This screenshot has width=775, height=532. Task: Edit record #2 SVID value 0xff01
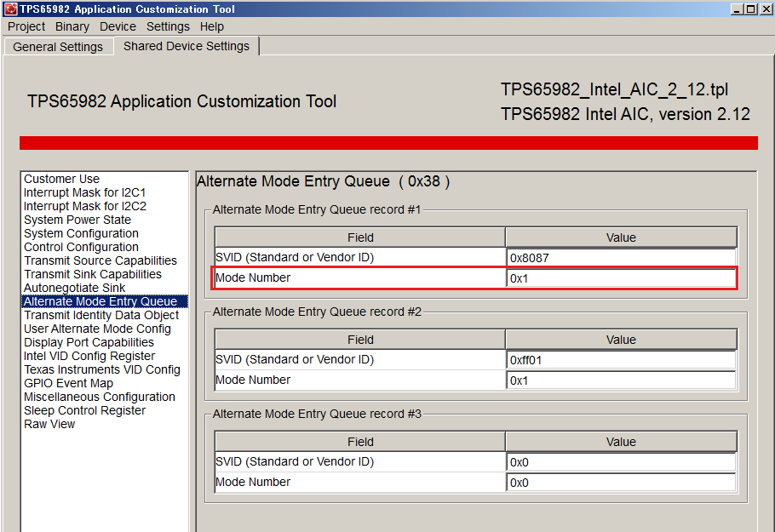622,360
